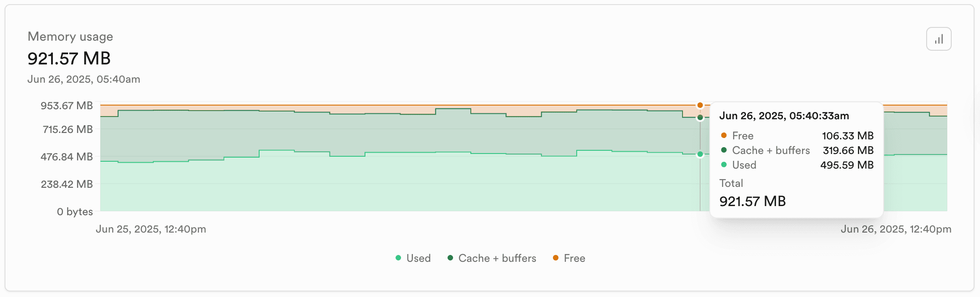
Task: Select the Jun 26, 2025, 05:40:33am tooltip header
Action: click(785, 116)
